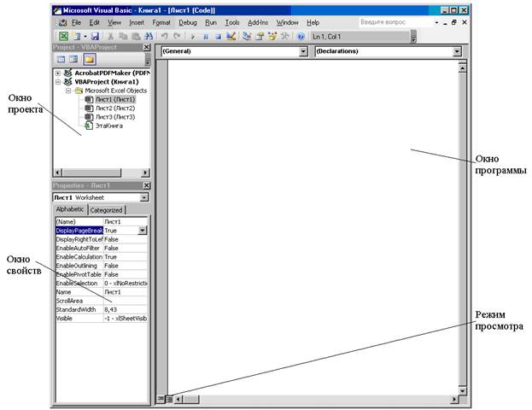Click the ScrollArea property value field
This screenshot has height=410, width=532.
pyautogui.click(x=126, y=301)
